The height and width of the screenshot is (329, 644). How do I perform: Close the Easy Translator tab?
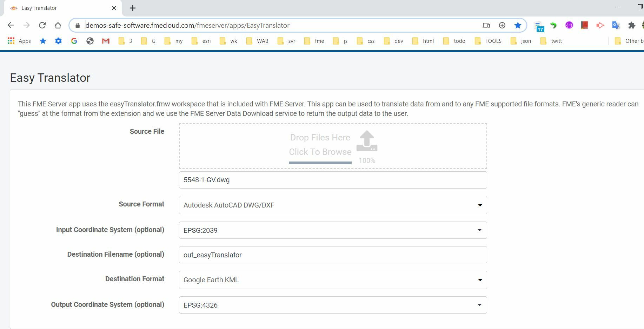click(114, 8)
